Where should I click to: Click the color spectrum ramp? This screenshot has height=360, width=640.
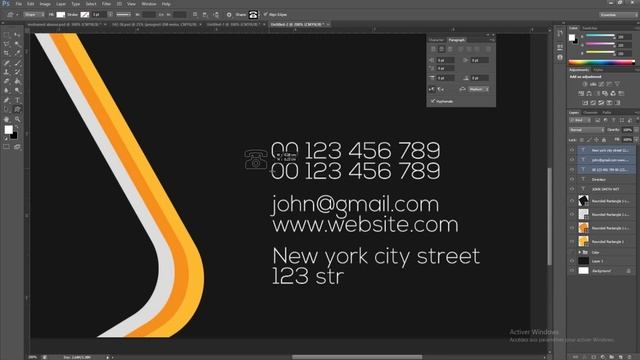(x=602, y=62)
